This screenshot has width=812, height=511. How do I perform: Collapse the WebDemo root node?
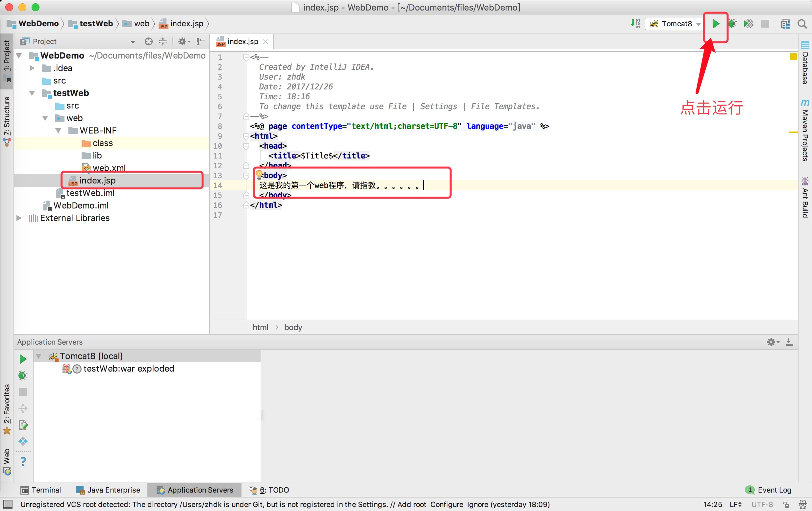(19, 55)
